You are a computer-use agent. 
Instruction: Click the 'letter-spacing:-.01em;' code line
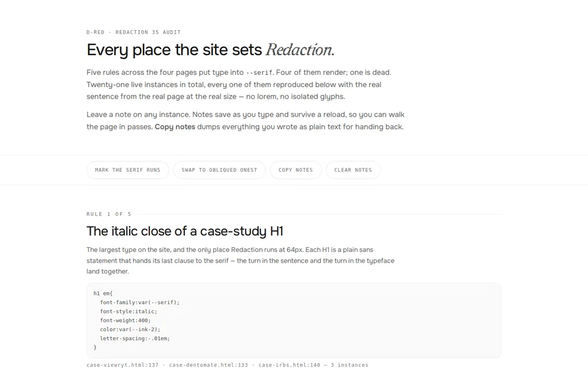(x=135, y=339)
